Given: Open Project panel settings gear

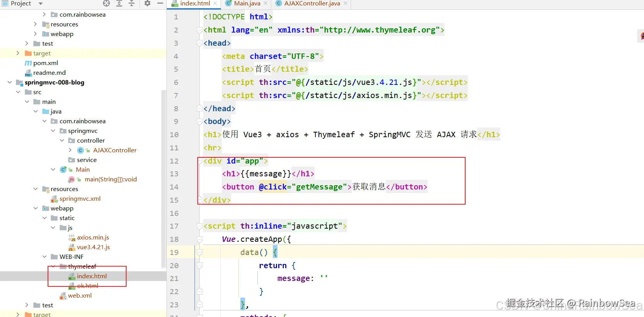Looking at the screenshot, I should pos(147,3).
